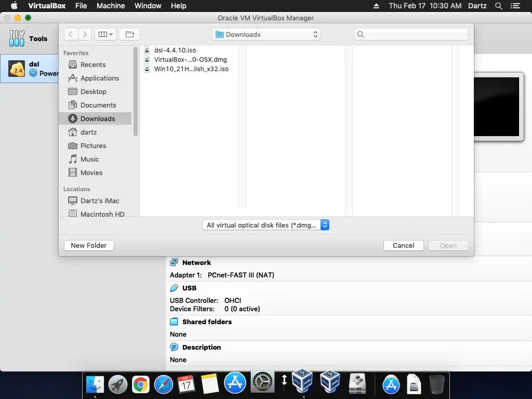Open the VirtualBox application menu
The width and height of the screenshot is (532, 399).
tap(47, 6)
